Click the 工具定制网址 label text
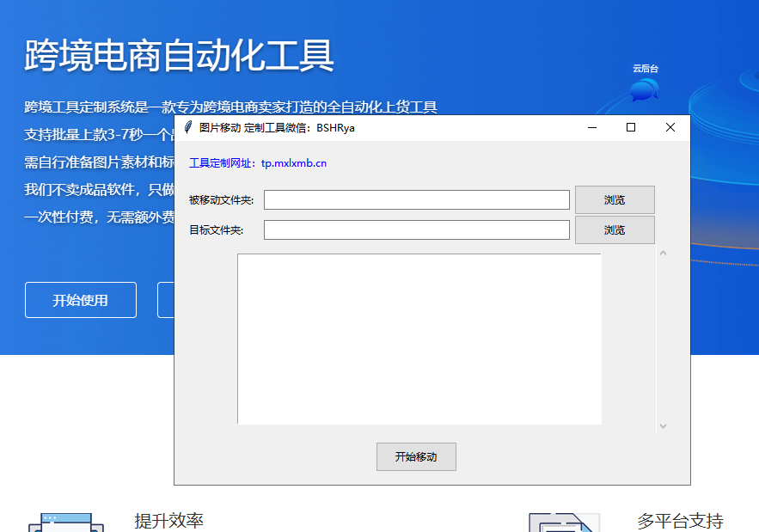The image size is (759, 532). [x=218, y=162]
